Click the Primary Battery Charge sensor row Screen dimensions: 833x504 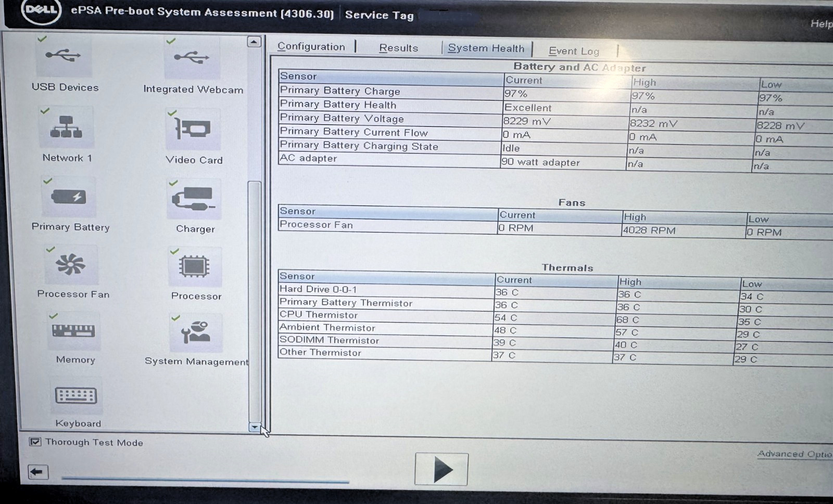[x=556, y=94]
